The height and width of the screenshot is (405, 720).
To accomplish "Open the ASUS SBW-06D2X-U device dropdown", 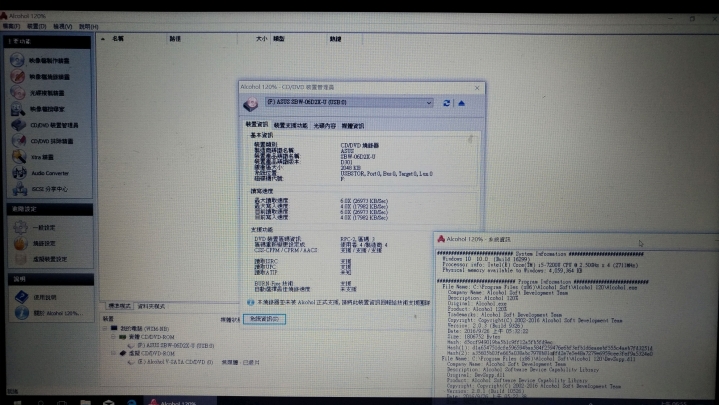I will point(349,102).
